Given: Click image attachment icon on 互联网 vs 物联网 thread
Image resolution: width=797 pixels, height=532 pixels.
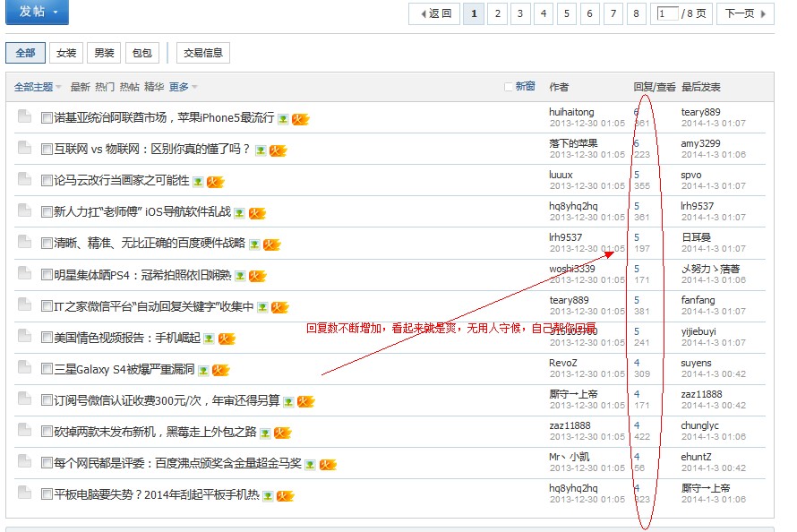Looking at the screenshot, I should [261, 150].
